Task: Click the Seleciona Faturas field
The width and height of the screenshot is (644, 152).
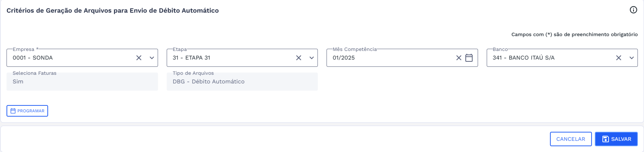Action: click(82, 82)
